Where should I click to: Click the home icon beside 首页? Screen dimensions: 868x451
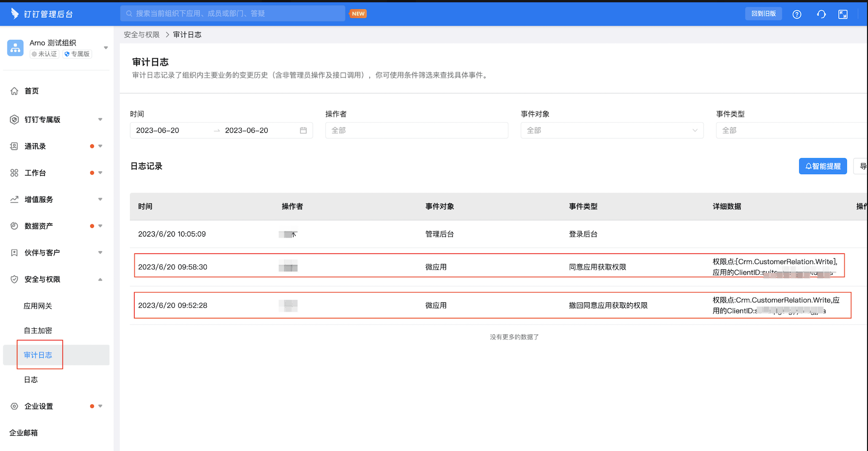click(14, 91)
